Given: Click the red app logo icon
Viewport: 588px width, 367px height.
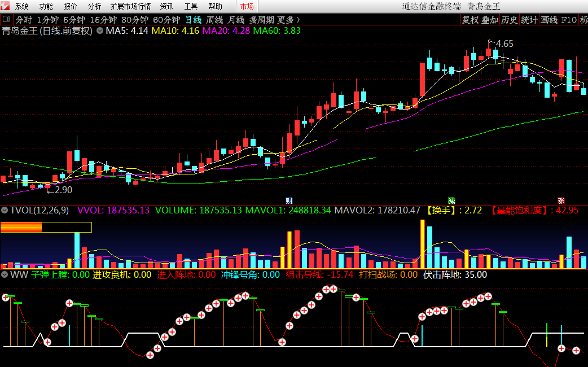Looking at the screenshot, I should click(x=5, y=6).
